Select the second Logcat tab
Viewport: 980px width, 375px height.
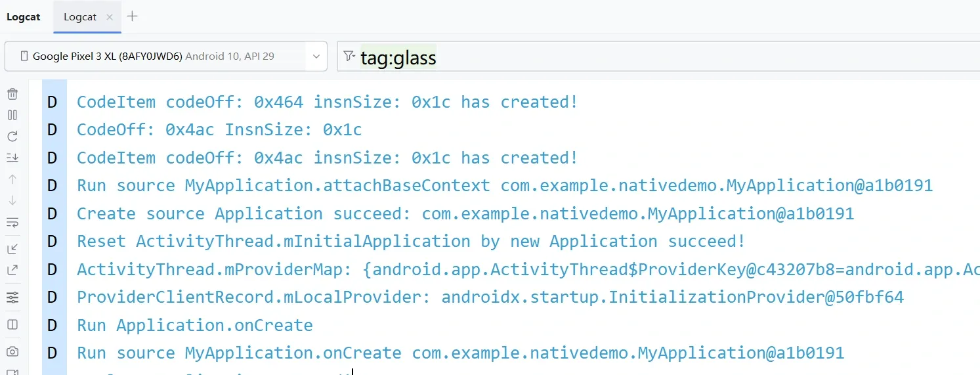pos(80,17)
